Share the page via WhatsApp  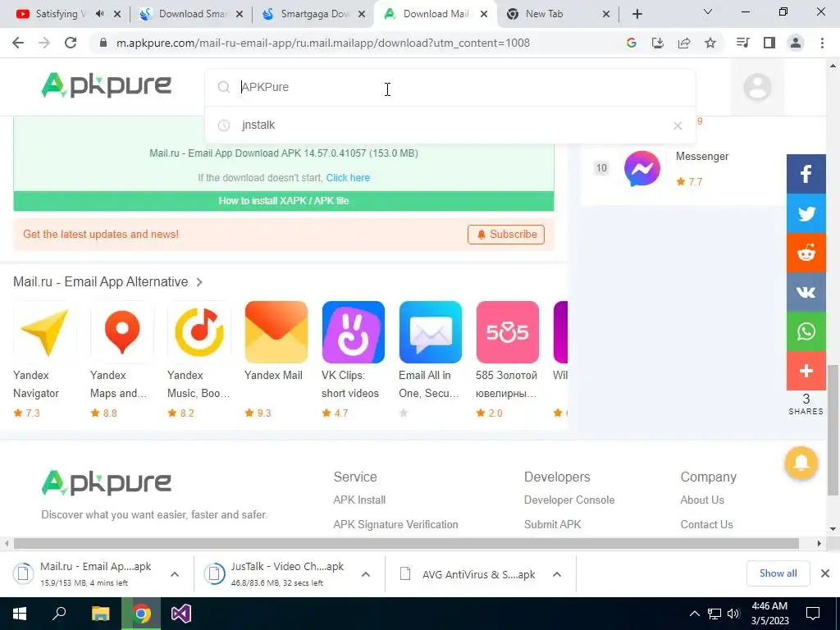click(806, 331)
